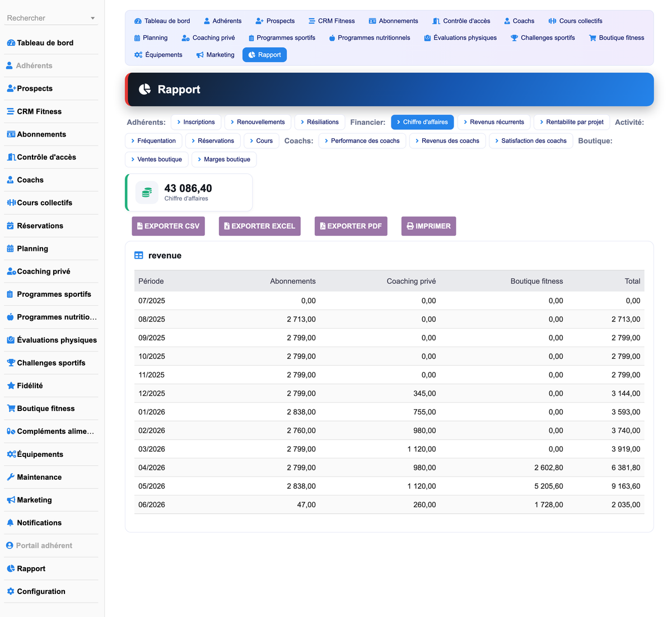Open the Adhérents tab in top navigation
The height and width of the screenshot is (617, 672).
[x=222, y=21]
